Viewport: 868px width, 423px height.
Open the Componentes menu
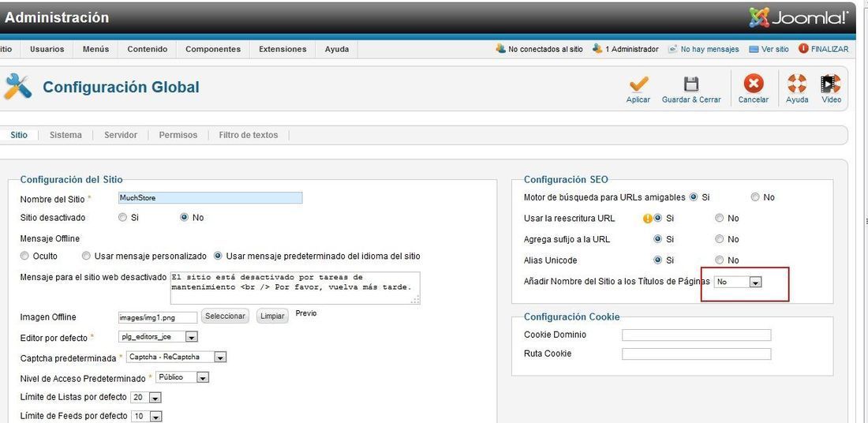point(213,49)
